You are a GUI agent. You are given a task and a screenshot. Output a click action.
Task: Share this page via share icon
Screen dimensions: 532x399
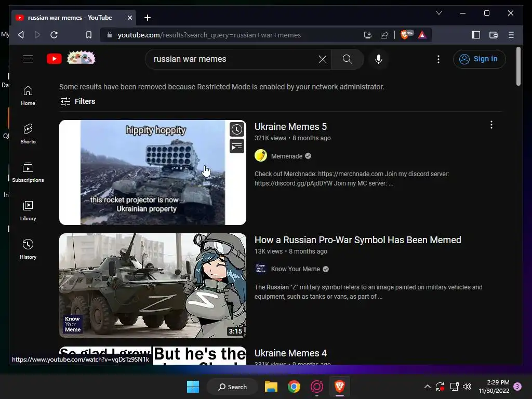click(384, 35)
